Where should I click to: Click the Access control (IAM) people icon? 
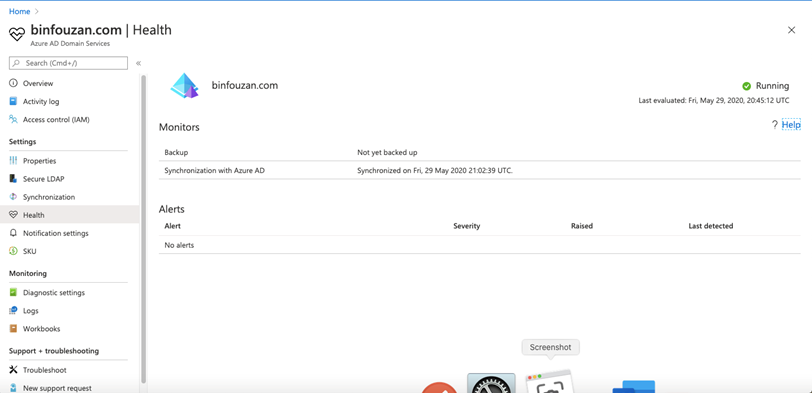coord(13,120)
